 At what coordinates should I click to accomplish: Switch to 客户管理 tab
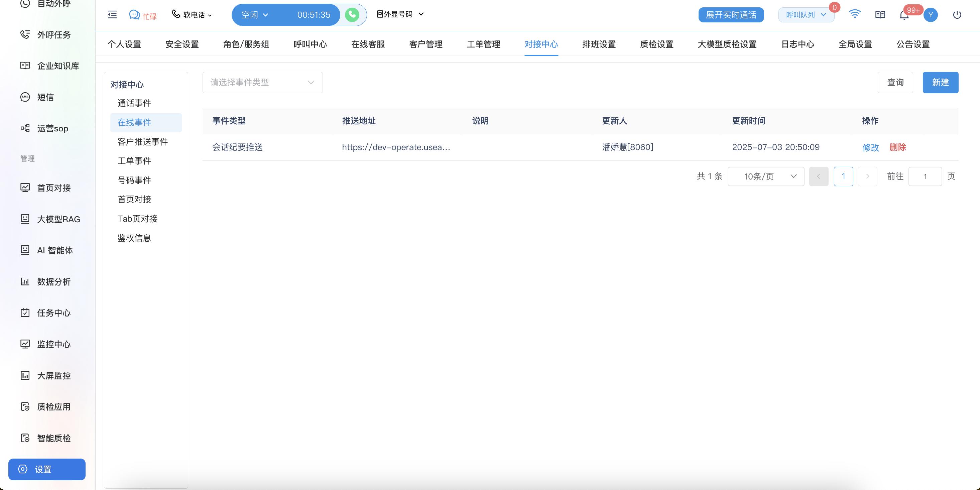(x=426, y=44)
